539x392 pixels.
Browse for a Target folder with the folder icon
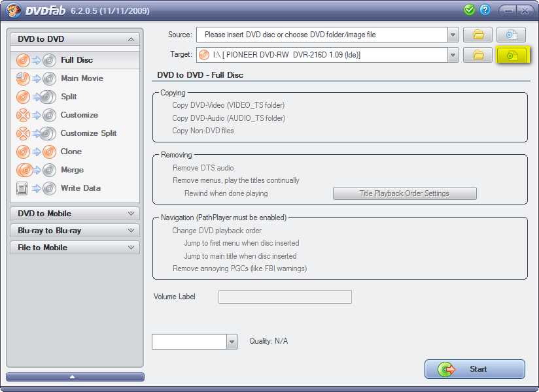[478, 55]
